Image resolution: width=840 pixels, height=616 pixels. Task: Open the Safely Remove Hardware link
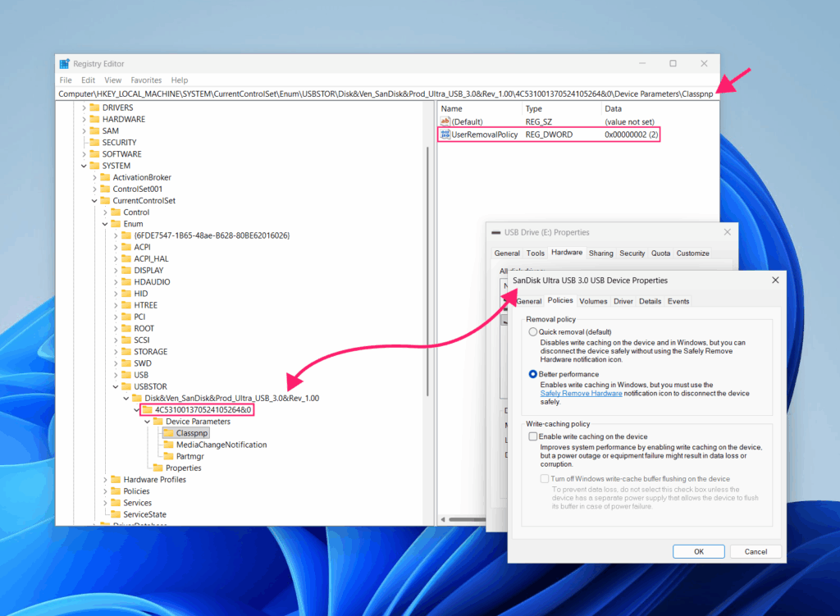point(581,393)
